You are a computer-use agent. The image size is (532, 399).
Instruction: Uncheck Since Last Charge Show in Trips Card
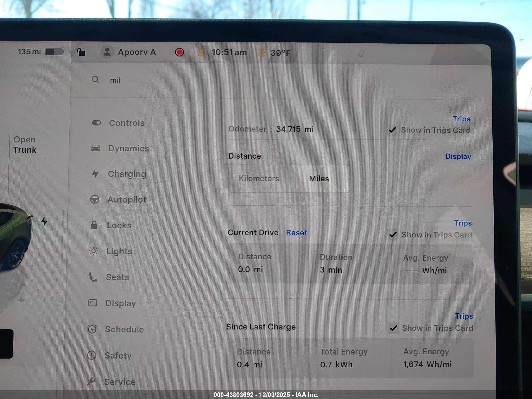[393, 328]
